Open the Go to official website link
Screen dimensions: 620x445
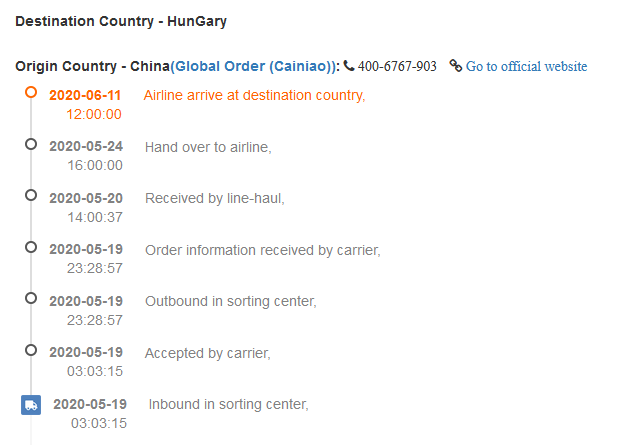pos(526,67)
